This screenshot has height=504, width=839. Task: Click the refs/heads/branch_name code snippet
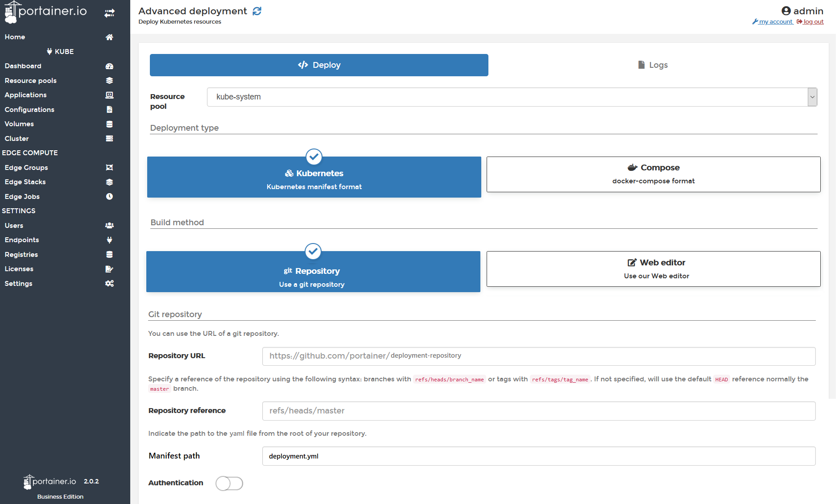click(449, 380)
